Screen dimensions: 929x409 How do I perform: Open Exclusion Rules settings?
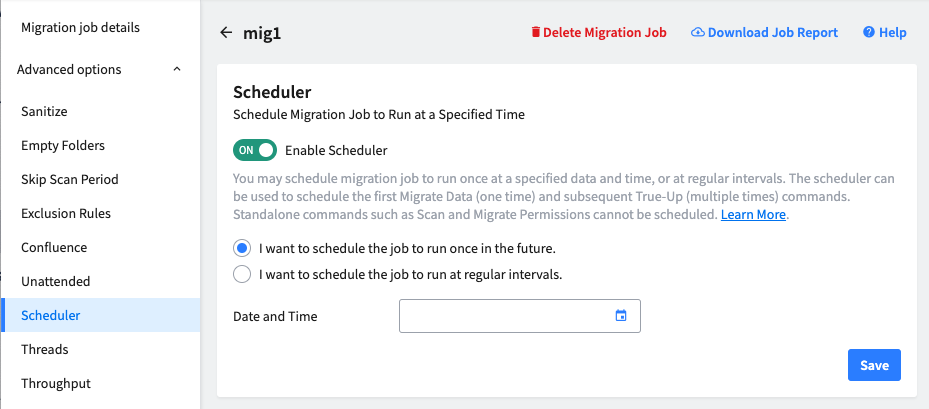[x=66, y=213]
